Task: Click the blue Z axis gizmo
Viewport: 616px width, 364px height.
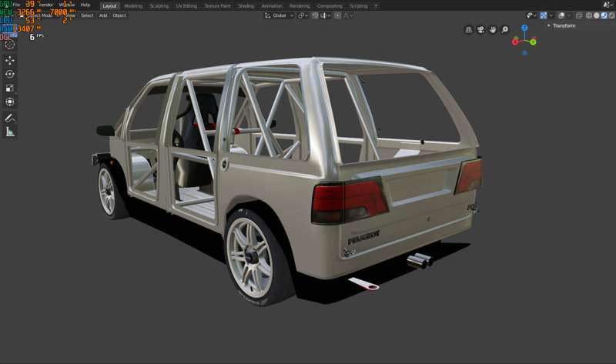Action: (x=524, y=28)
